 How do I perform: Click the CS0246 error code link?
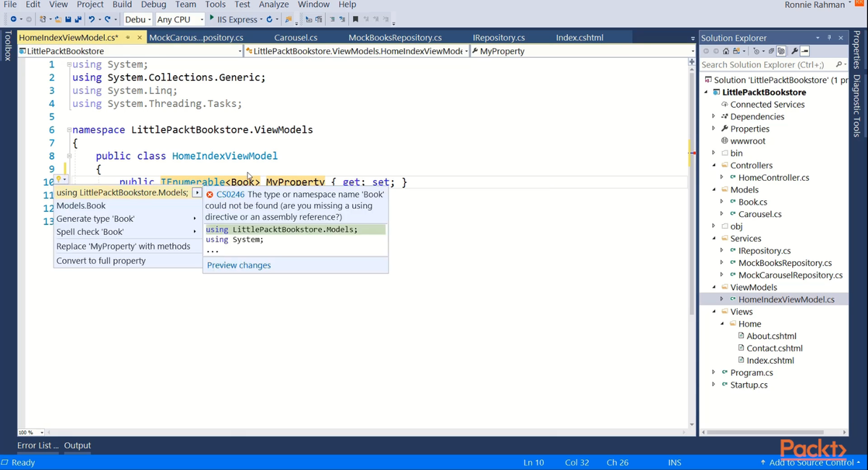click(x=231, y=195)
